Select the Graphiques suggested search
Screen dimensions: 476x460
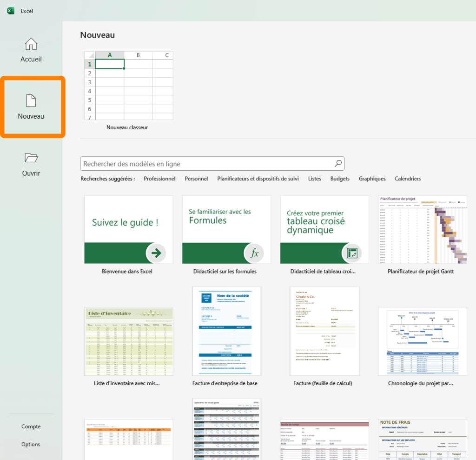click(372, 179)
